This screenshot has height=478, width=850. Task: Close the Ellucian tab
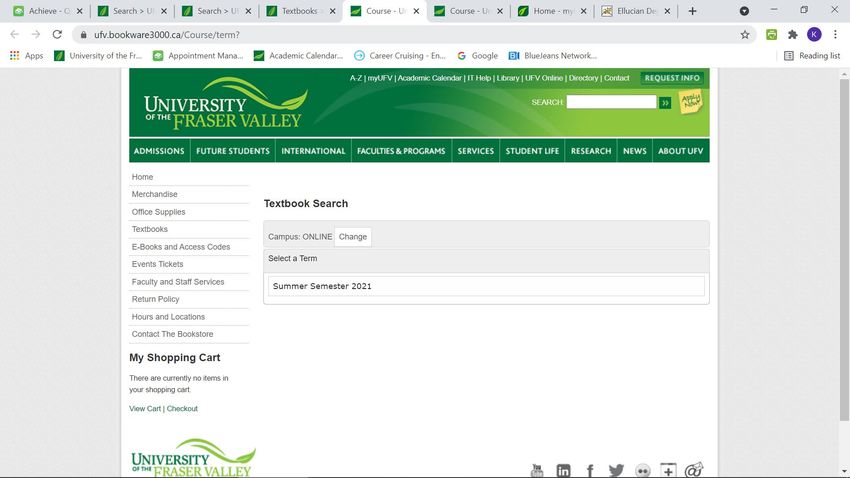click(x=667, y=11)
